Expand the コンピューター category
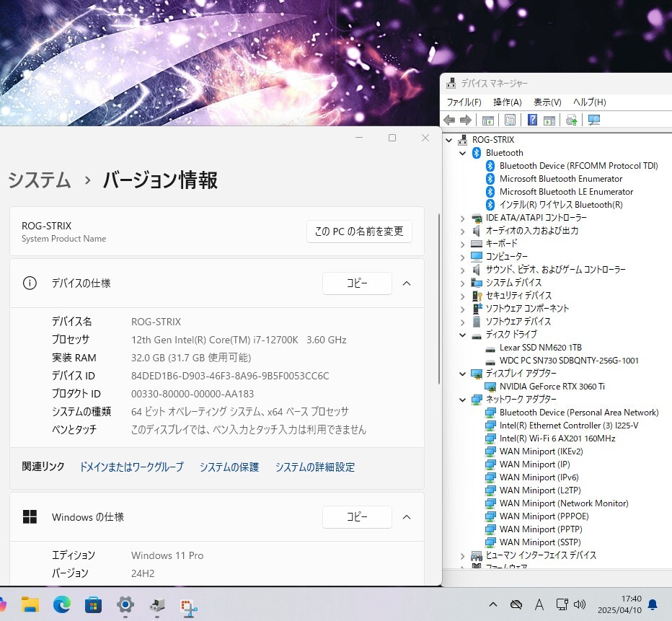This screenshot has width=672, height=621. (462, 257)
